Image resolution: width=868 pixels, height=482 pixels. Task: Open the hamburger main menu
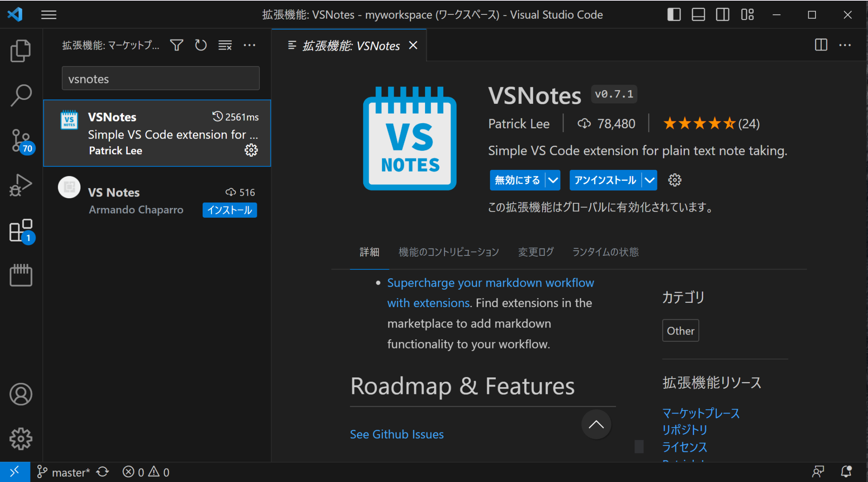coord(48,14)
